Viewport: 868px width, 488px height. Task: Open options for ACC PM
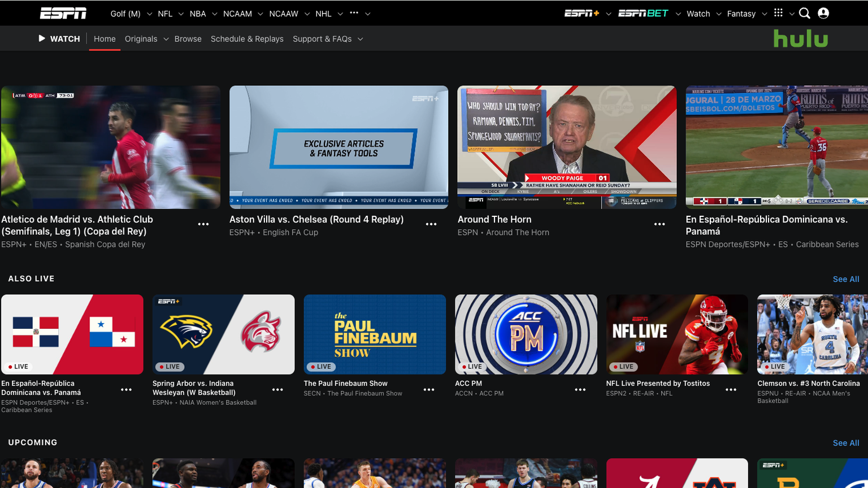click(x=580, y=390)
